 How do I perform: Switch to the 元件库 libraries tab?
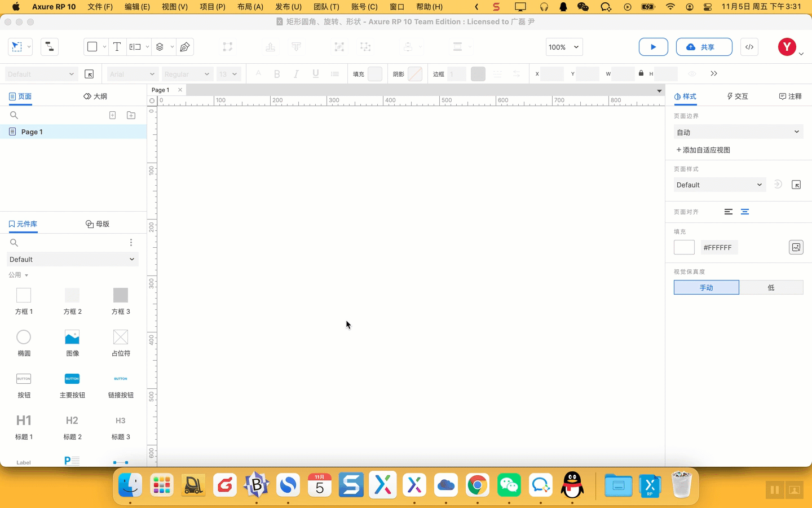click(23, 224)
